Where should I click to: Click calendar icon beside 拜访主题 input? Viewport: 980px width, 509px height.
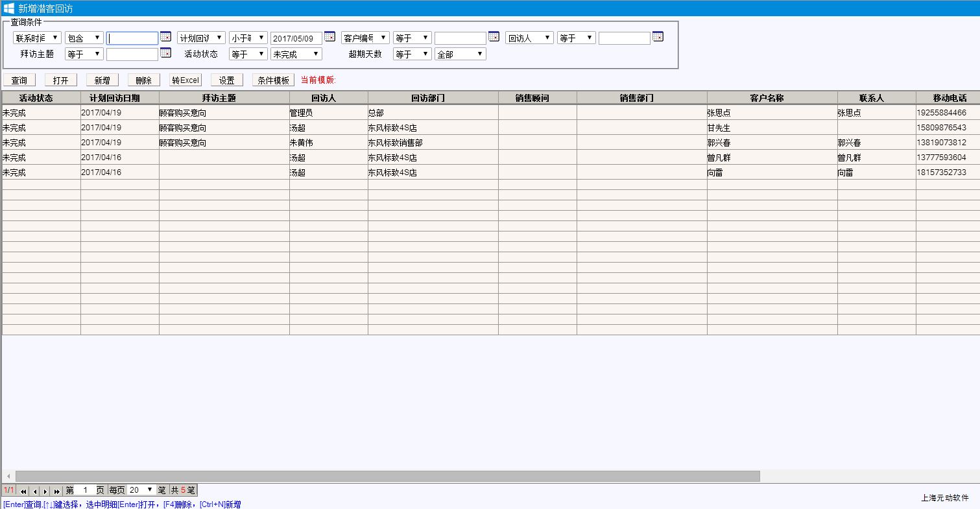(165, 53)
